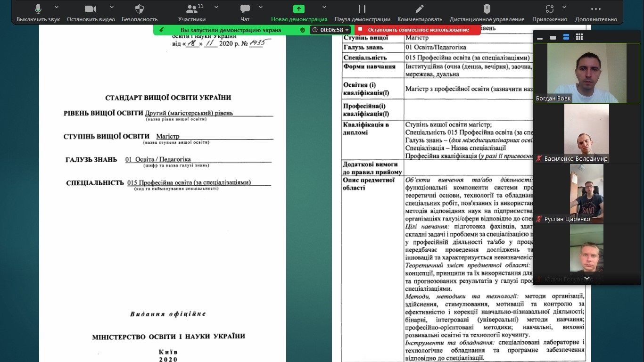Viewport: 644px width, 362px height.
Task: Minimize the video panel to a thin strip
Action: [540, 38]
